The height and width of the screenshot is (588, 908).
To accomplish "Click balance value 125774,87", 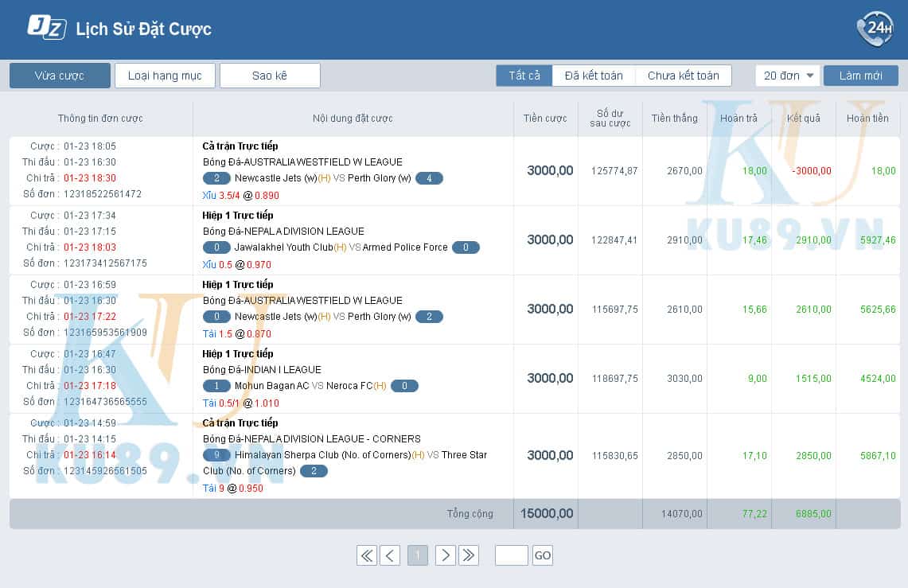I will click(x=614, y=171).
